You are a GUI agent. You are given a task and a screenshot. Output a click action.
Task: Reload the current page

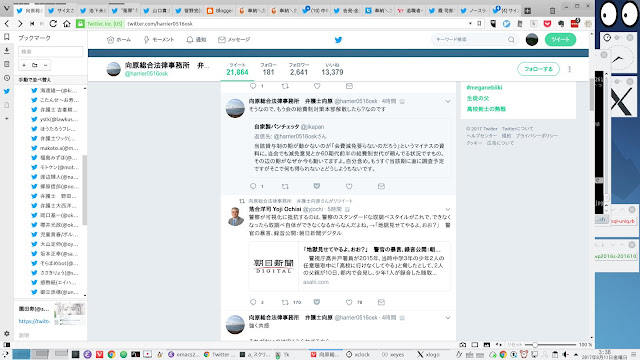click(53, 24)
